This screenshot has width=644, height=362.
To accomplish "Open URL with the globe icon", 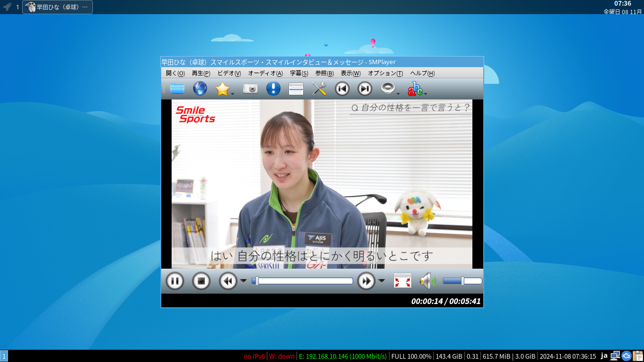I will 200,88.
